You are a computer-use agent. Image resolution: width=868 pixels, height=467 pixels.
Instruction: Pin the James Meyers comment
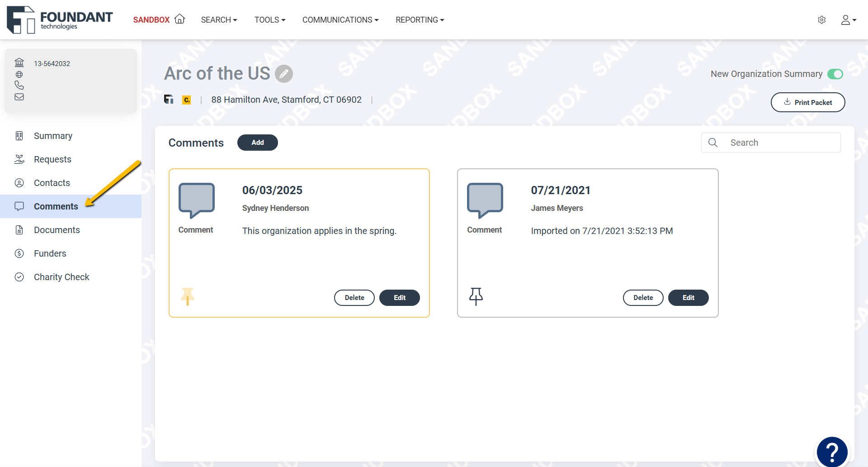476,296
